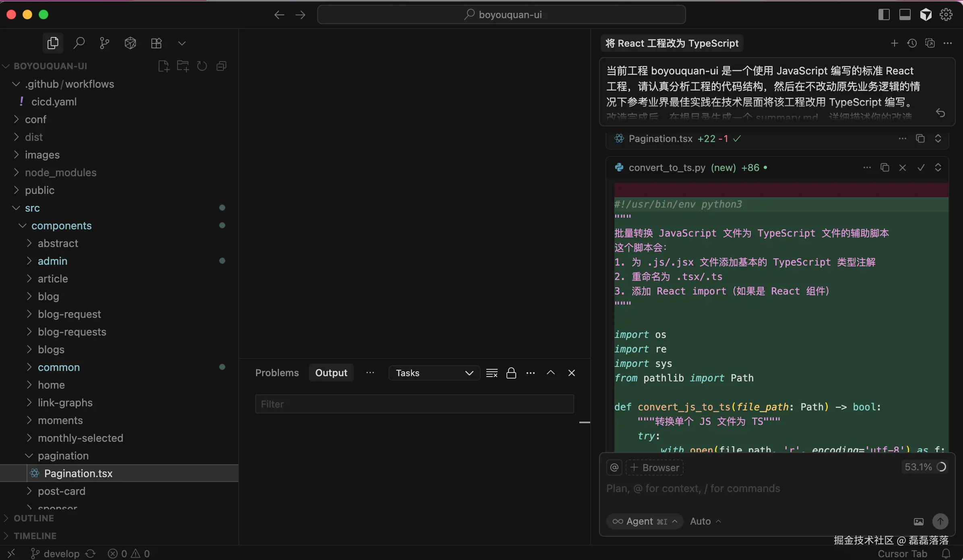Switch to the Output tab

[331, 373]
